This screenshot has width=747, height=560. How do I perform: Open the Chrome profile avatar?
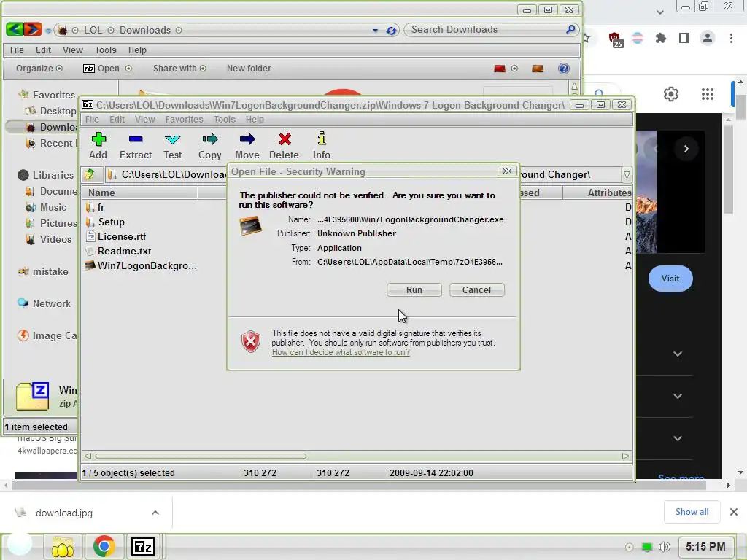click(708, 38)
